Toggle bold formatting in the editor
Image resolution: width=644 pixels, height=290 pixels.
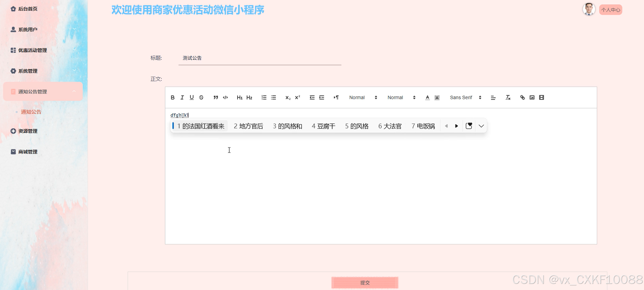click(173, 98)
